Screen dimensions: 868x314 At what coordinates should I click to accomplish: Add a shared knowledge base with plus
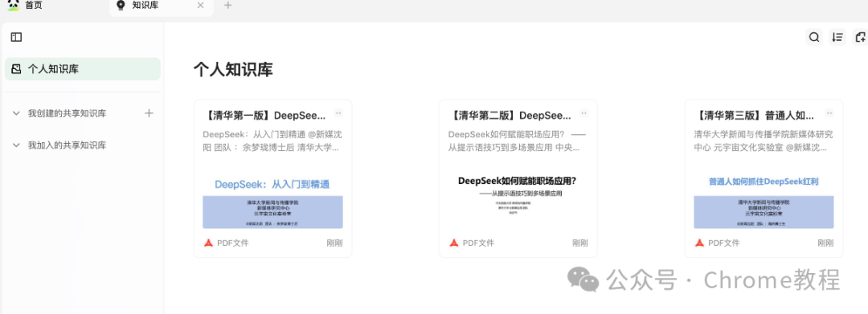point(149,113)
